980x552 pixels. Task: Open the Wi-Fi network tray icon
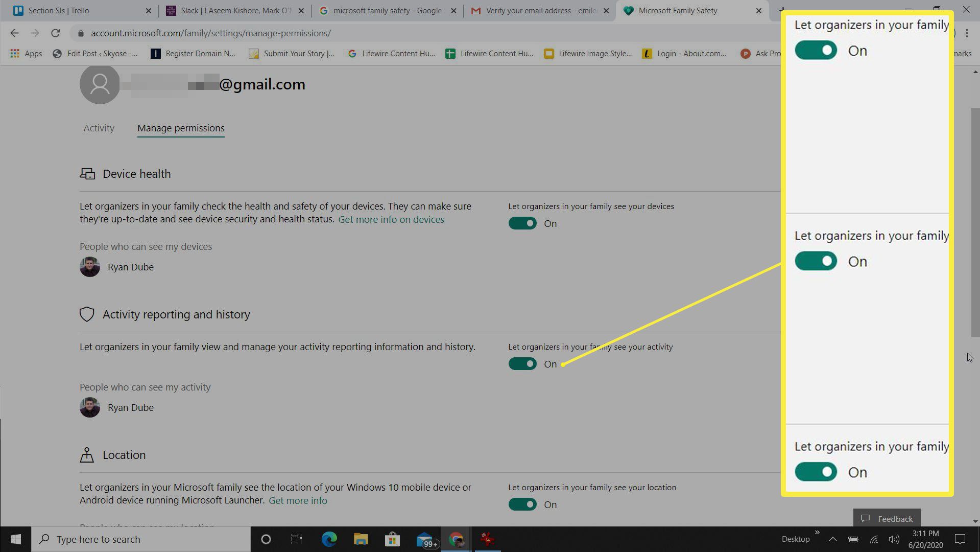874,539
